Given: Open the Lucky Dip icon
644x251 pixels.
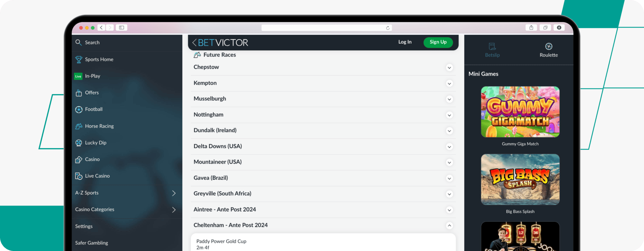Looking at the screenshot, I should tap(79, 143).
